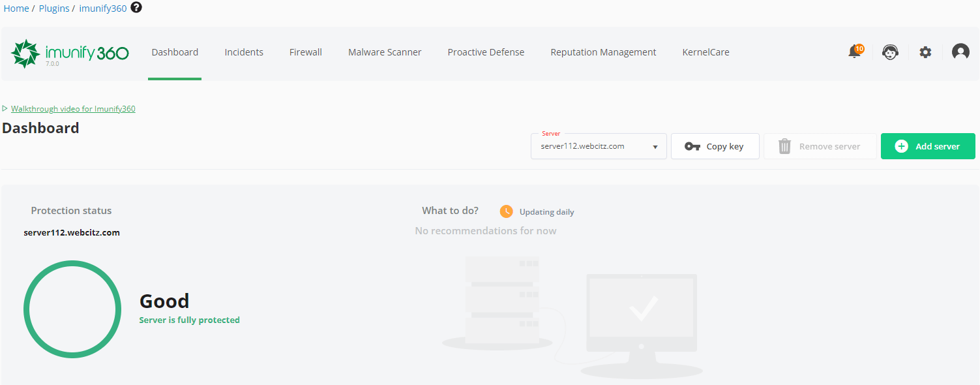The image size is (980, 385).
Task: Click the 7.0.0 version number
Action: tap(52, 64)
